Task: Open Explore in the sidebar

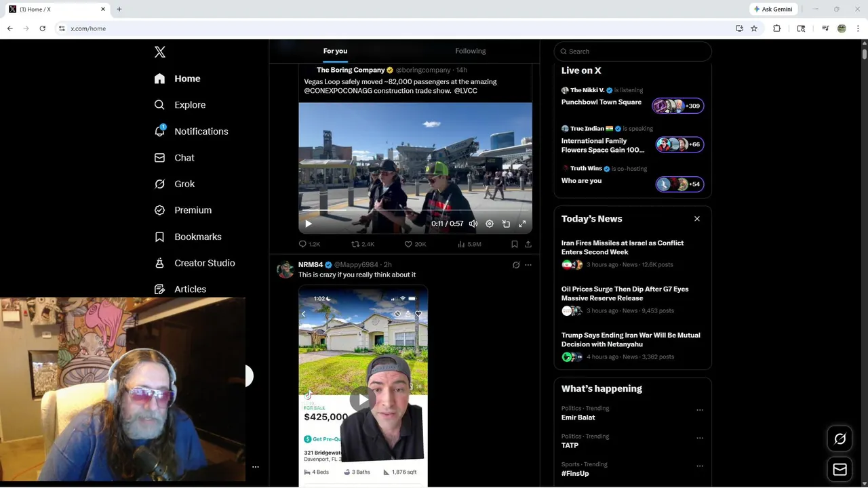Action: 180,105
